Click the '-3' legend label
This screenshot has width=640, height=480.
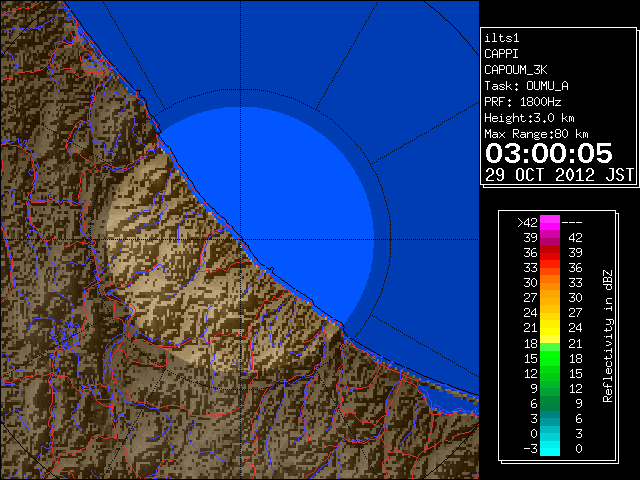pyautogui.click(x=531, y=449)
